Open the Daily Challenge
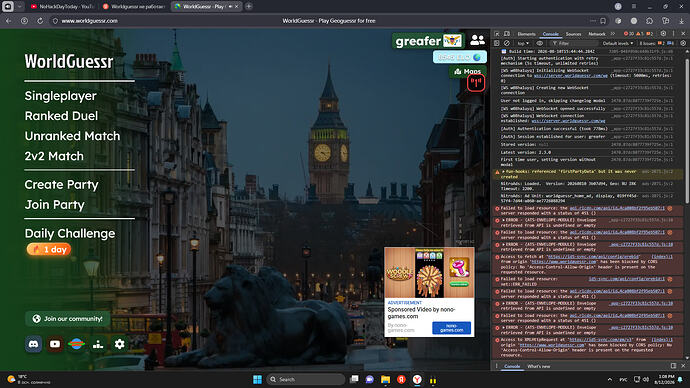Viewport: 690px width, 388px height. [x=70, y=234]
